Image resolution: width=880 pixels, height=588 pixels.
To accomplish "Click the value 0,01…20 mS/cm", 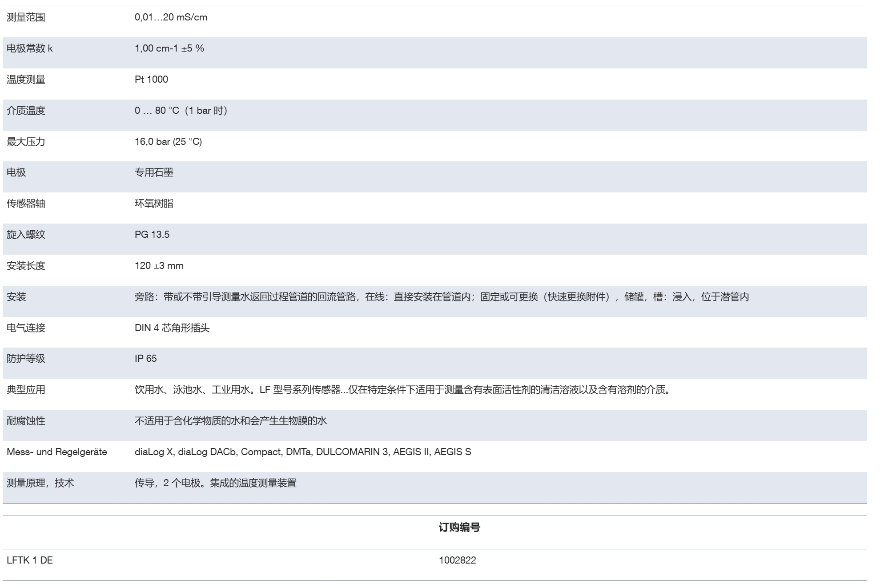I will 171,17.
